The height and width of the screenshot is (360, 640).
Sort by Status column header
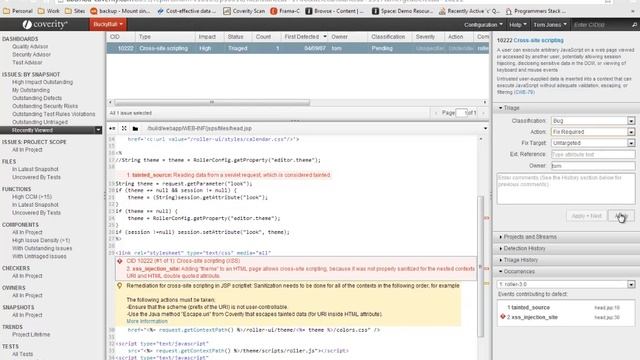(x=236, y=37)
